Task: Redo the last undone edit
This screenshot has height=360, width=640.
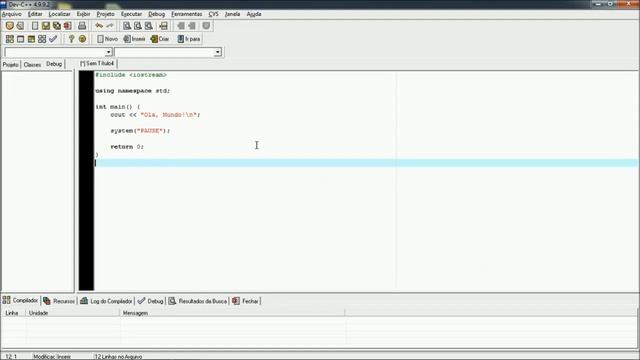Action: [110, 26]
